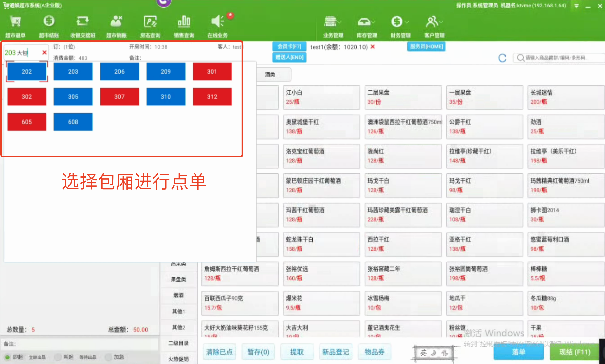Click the 物品券 button
The height and width of the screenshot is (364, 605).
(375, 352)
